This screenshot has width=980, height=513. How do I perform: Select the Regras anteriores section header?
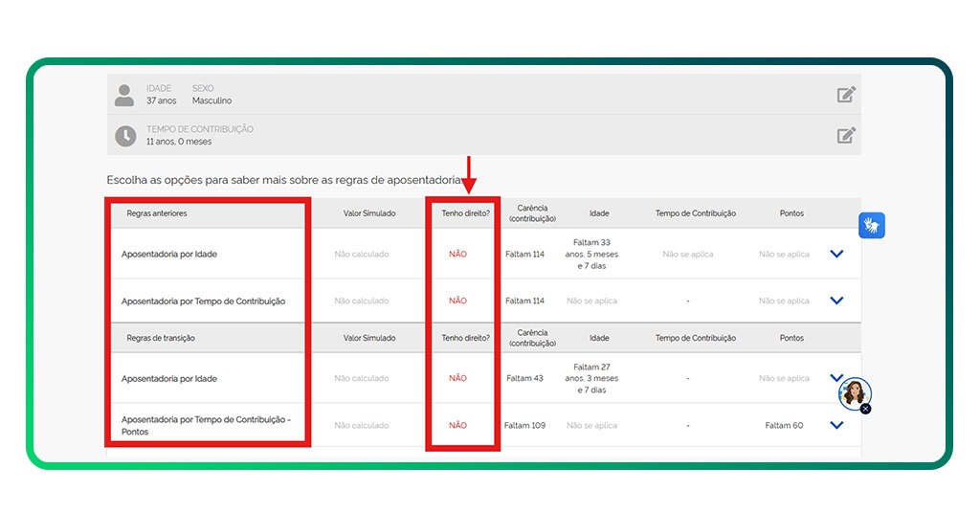[x=157, y=213]
